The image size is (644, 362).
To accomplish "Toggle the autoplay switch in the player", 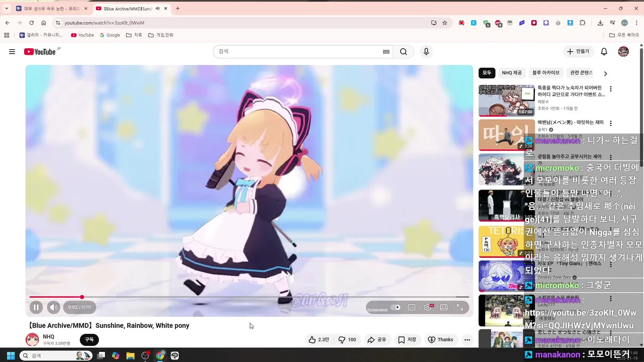I will [x=396, y=307].
